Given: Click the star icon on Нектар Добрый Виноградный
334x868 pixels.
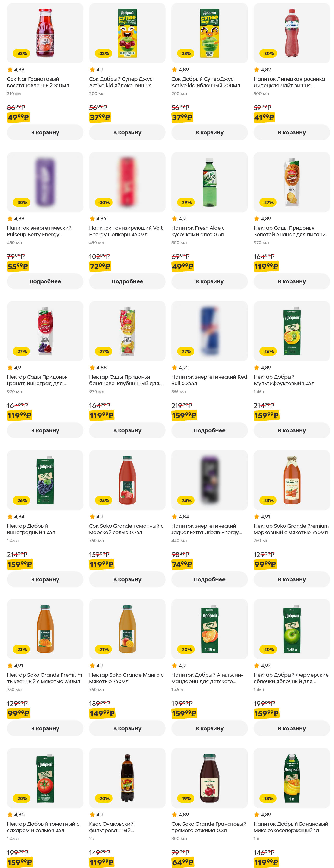Looking at the screenshot, I should point(10,517).
